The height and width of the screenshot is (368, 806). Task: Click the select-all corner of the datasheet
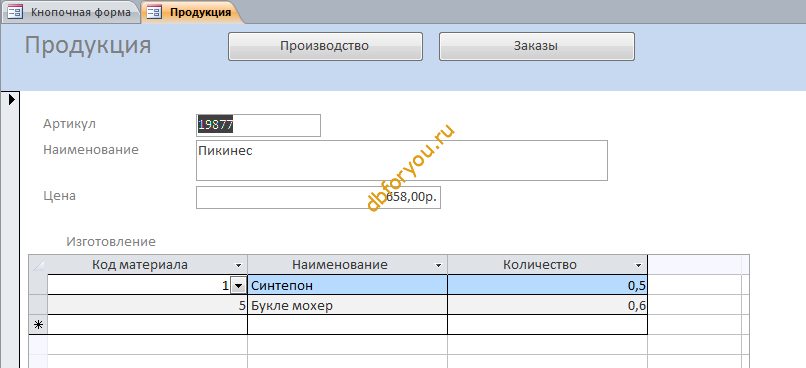coord(38,265)
